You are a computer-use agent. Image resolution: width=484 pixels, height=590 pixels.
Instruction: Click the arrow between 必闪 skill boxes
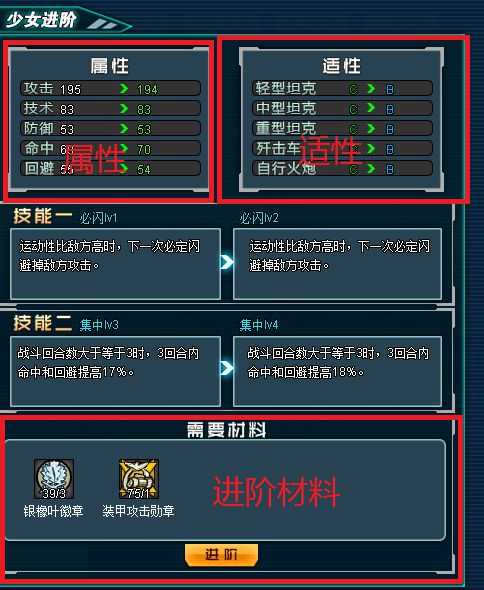tap(227, 262)
